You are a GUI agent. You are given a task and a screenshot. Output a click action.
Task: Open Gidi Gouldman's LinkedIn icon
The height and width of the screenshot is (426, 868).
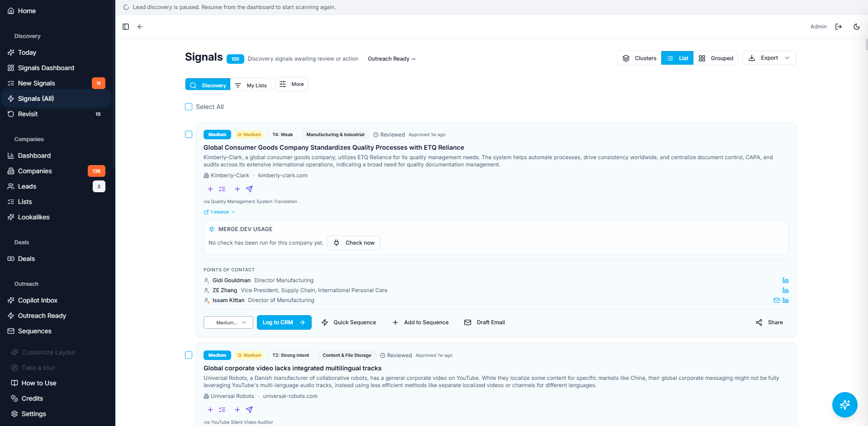[x=786, y=280]
